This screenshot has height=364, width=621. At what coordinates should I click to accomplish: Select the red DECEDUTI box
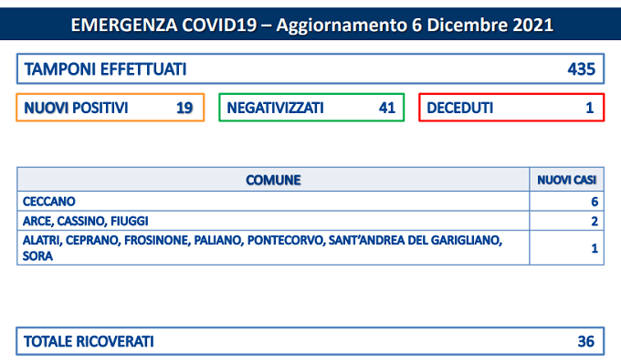tap(511, 108)
